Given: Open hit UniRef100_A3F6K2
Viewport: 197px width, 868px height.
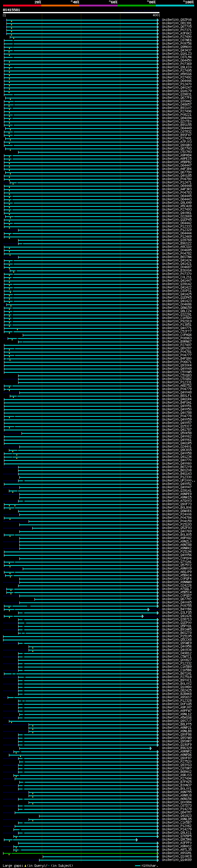Looking at the screenshot, I should click(x=177, y=33).
